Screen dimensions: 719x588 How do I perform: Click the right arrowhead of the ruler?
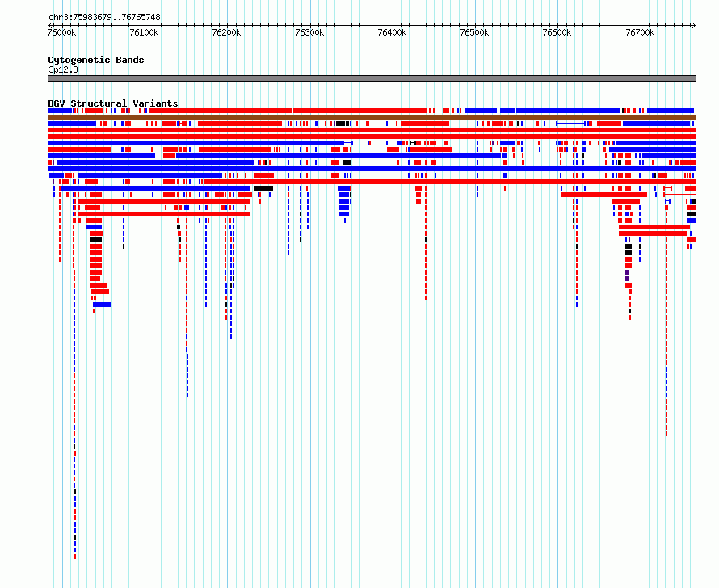[694, 25]
